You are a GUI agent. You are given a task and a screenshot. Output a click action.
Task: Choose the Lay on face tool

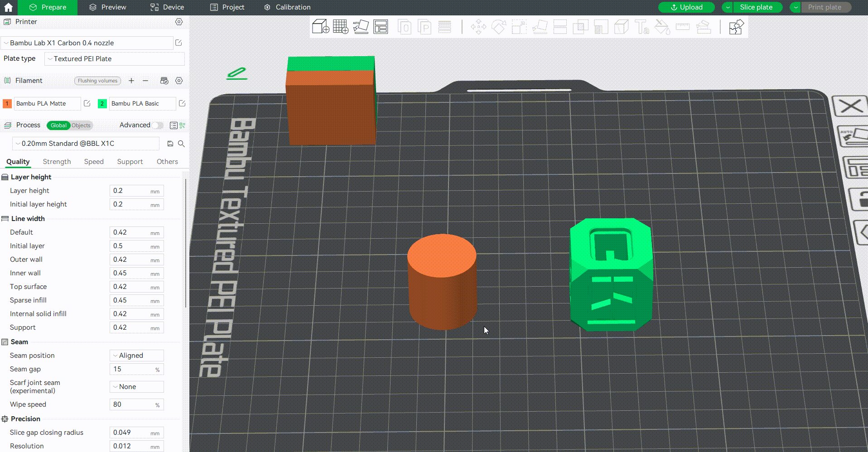tap(540, 27)
